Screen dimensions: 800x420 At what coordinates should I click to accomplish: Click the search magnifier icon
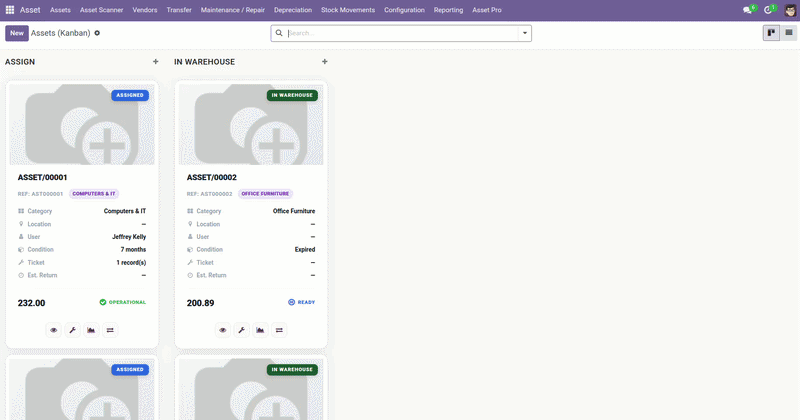[x=279, y=33]
